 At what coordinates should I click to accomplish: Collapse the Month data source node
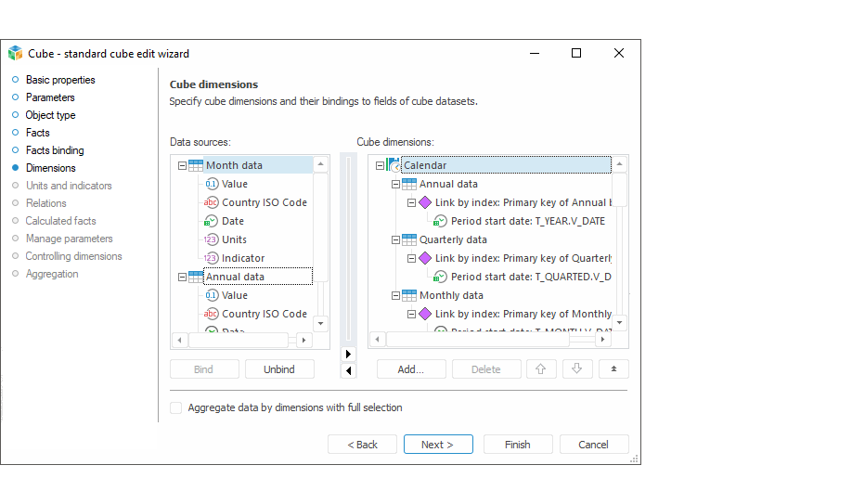pyautogui.click(x=181, y=165)
